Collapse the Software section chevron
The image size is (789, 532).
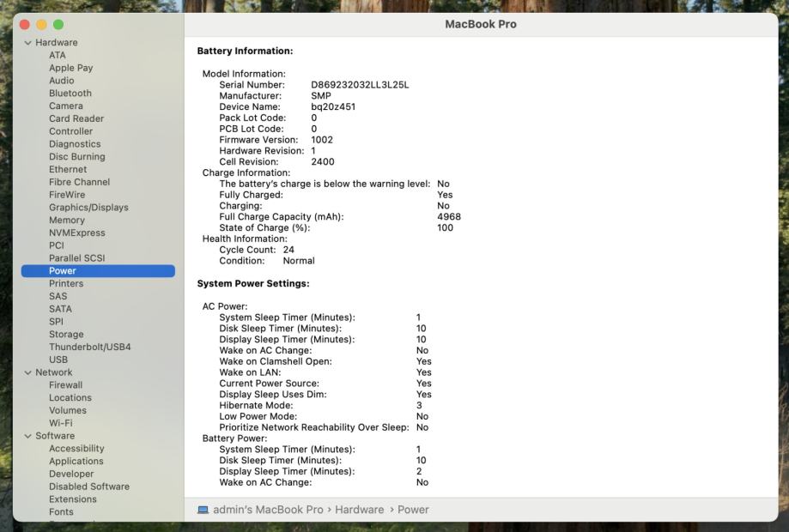tap(27, 436)
